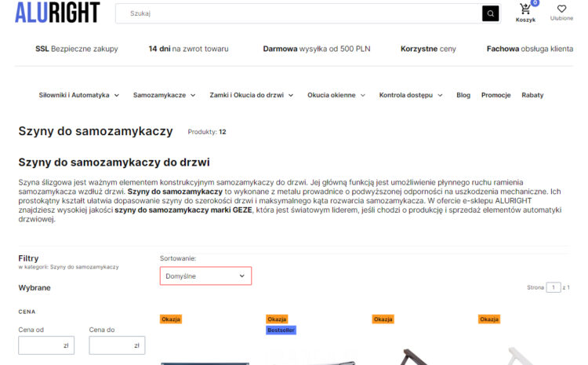Open the Ulubione heart icon

point(561,13)
